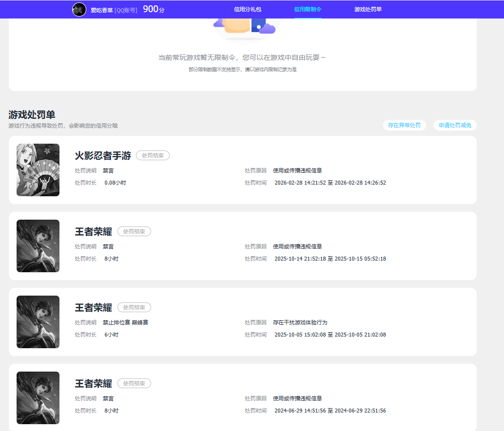Open the 信用分礼包 tab
The image size is (504, 431).
click(248, 9)
